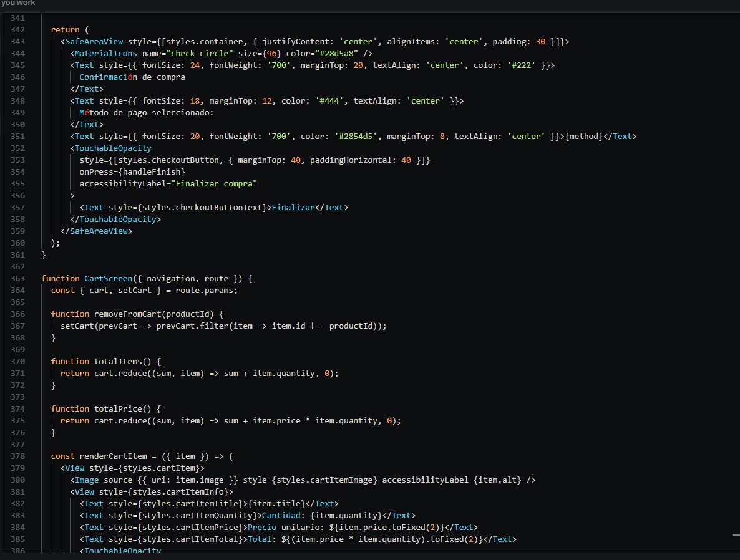
Task: Click prevCart.filter call on line 367
Action: [192, 326]
